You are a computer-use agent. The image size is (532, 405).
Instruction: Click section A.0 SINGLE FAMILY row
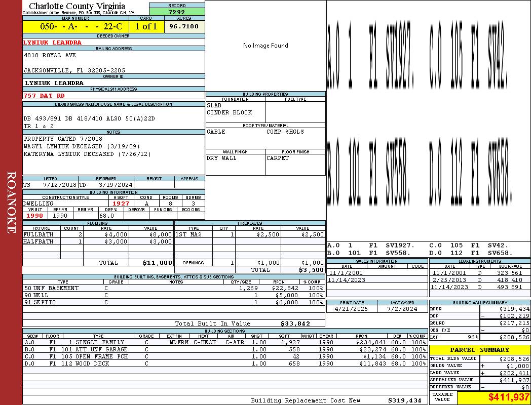[x=225, y=343]
